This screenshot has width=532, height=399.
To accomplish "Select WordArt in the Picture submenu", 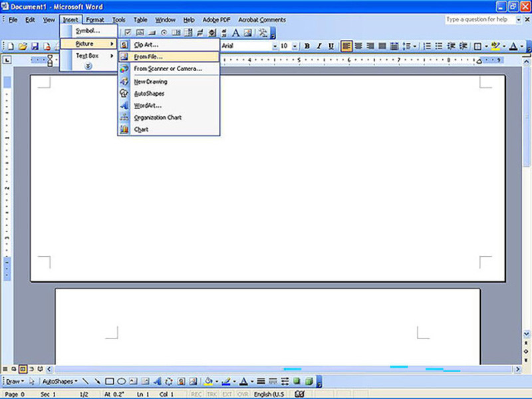I will (169, 105).
